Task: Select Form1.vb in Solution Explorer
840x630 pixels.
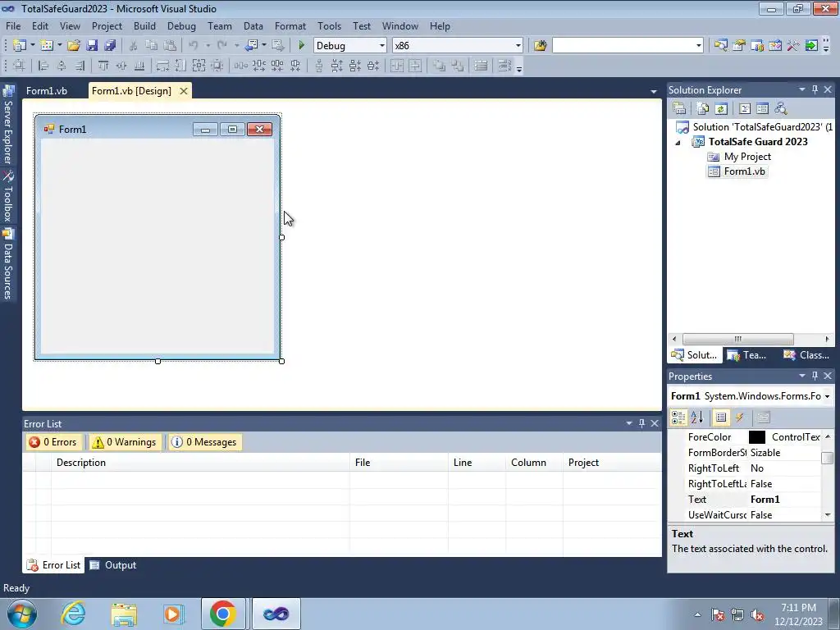Action: pyautogui.click(x=737, y=171)
